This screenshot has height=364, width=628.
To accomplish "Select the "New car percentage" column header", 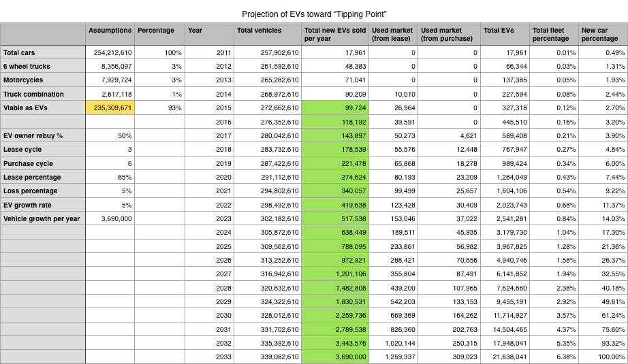I will coord(602,34).
